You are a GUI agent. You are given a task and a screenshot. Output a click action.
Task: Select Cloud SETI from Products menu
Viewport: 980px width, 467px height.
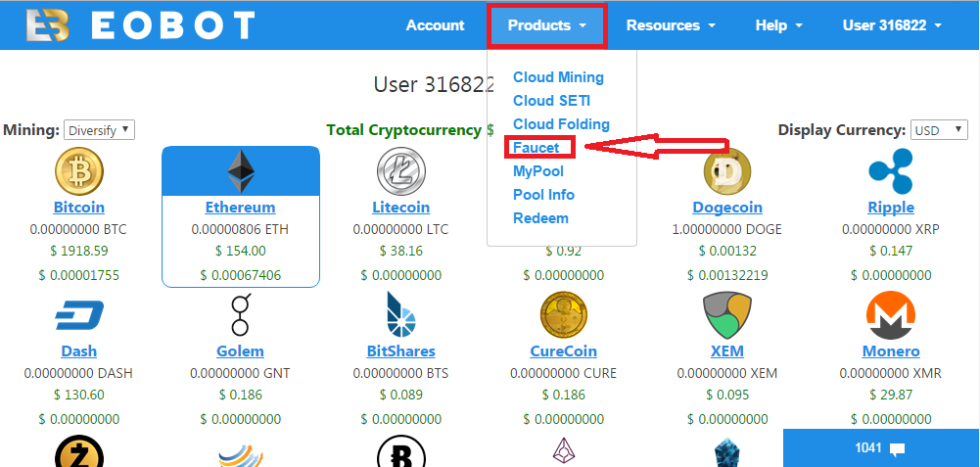(x=551, y=101)
